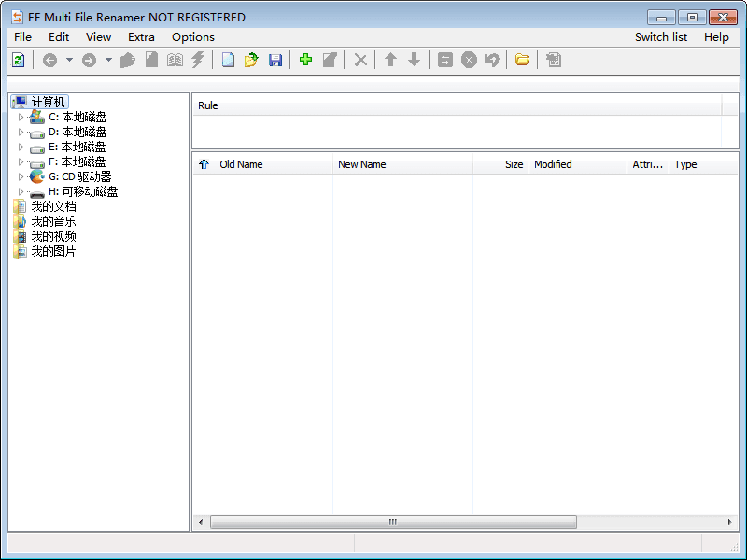The width and height of the screenshot is (747, 560).
Task: Click the forward navigation arrow icon
Action: click(89, 60)
